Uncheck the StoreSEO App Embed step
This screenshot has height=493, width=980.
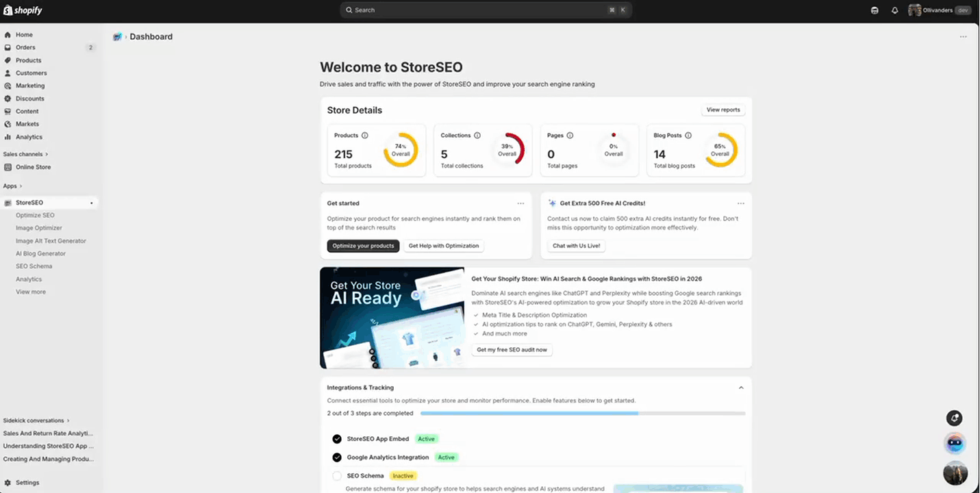tap(337, 438)
